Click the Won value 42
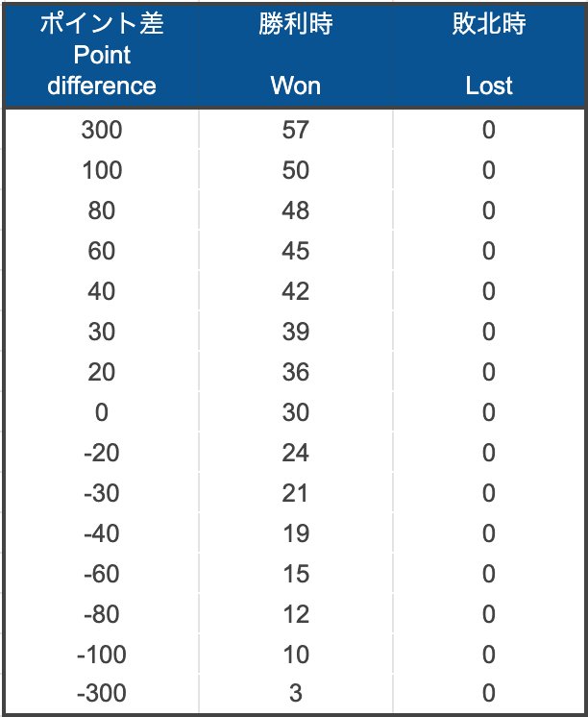Screen dimensions: 588x717 pos(296,291)
